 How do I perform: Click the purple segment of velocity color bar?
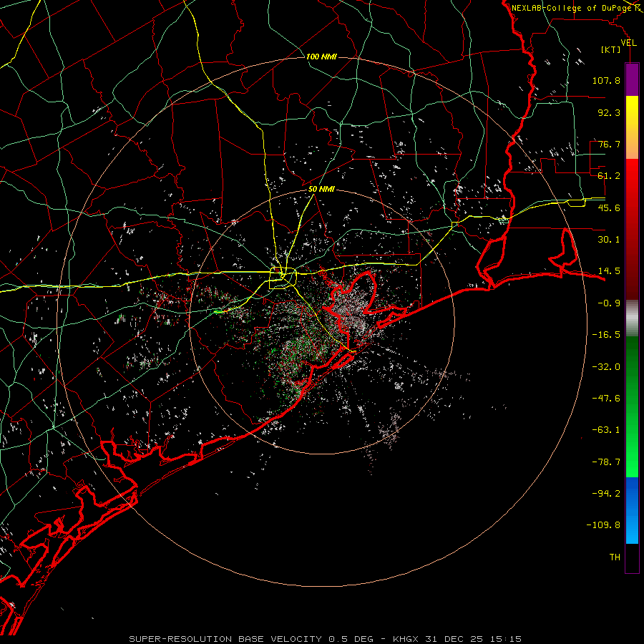632,79
